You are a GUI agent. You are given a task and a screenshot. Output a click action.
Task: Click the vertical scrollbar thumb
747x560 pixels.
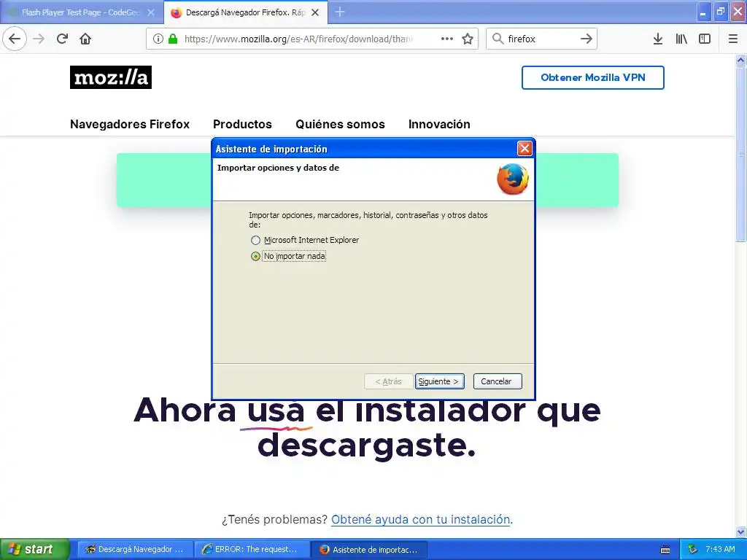coord(740,153)
